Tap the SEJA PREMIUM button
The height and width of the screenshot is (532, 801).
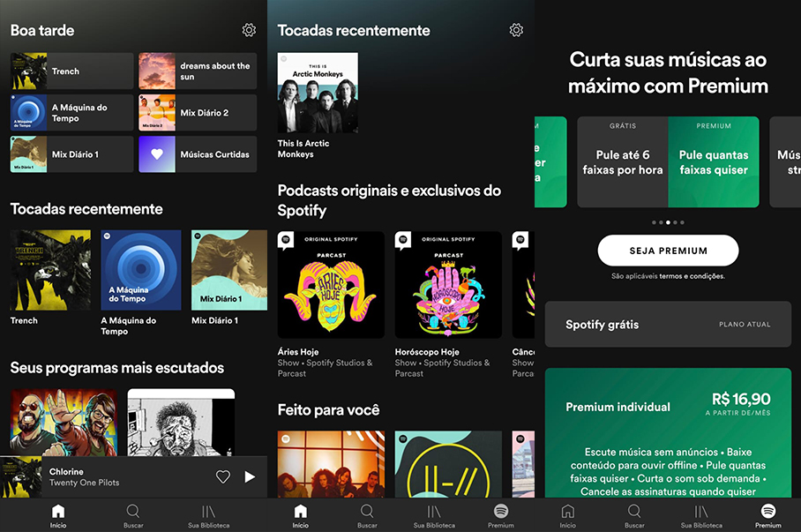click(668, 251)
